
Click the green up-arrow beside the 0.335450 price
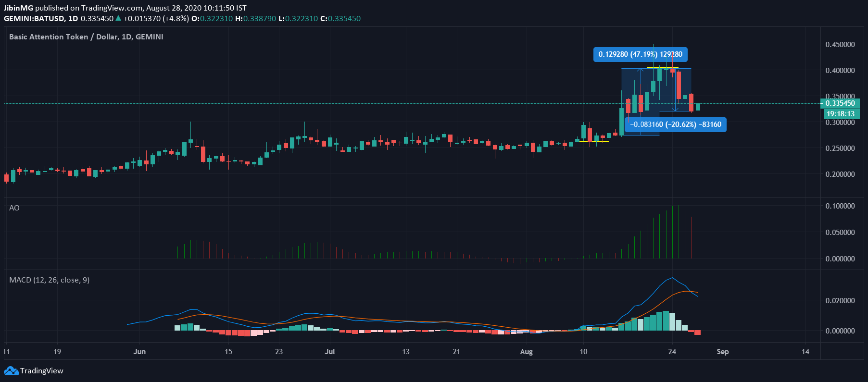118,19
